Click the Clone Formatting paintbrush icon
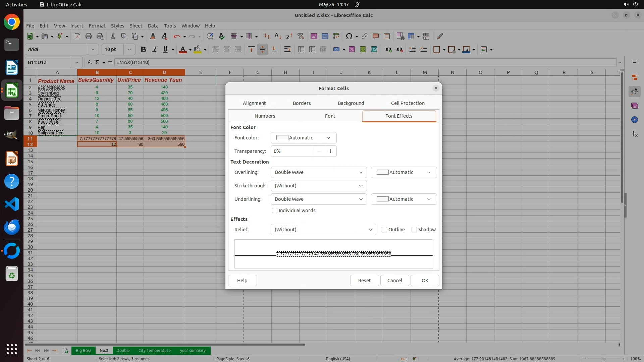The height and width of the screenshot is (362, 644). [x=153, y=36]
